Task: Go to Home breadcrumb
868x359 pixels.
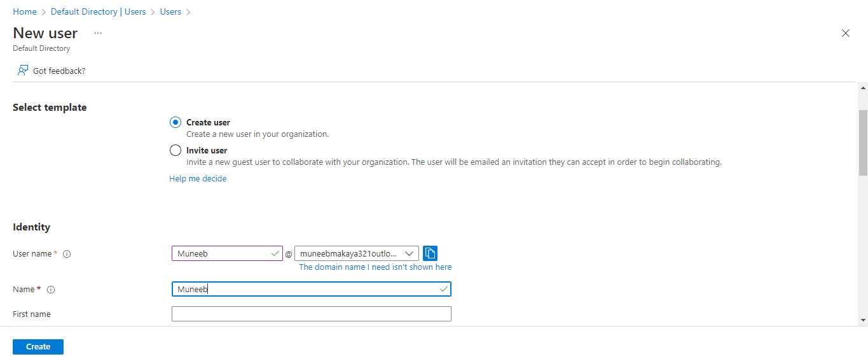Action: [25, 11]
